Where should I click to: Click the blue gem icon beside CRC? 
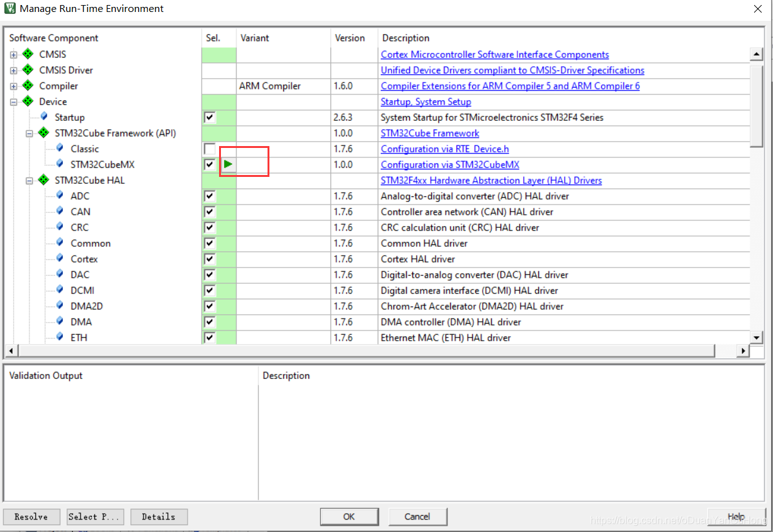(59, 227)
